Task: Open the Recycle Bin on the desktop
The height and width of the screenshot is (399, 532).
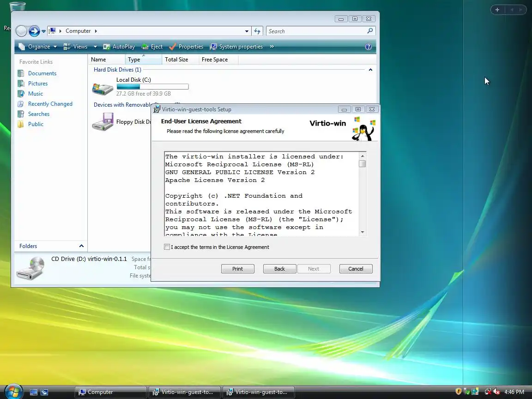Action: [17, 7]
